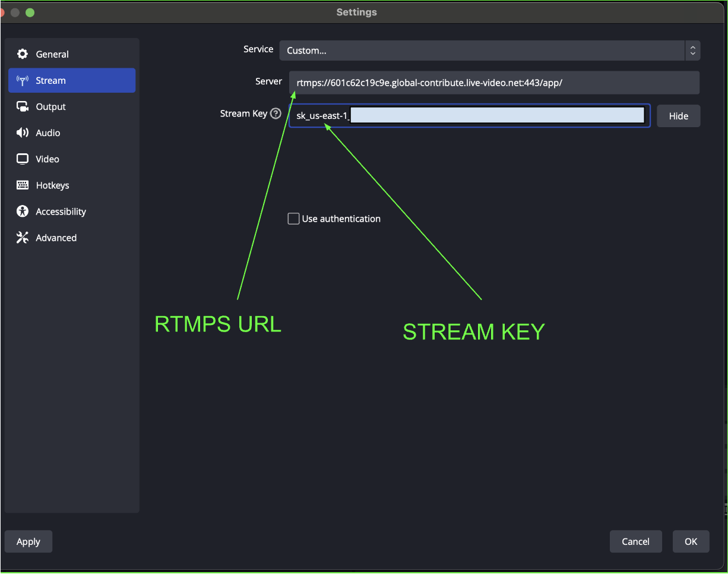Click the Stream Key help question mark
The height and width of the screenshot is (574, 728).
point(276,113)
